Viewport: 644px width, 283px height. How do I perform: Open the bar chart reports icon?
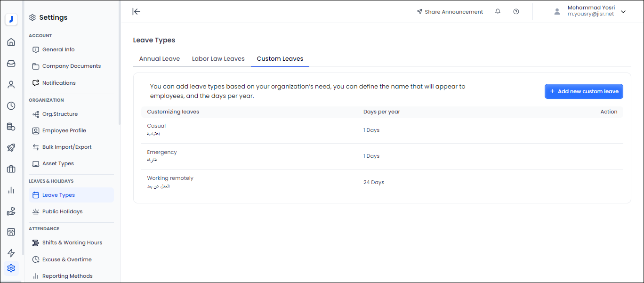click(x=11, y=190)
